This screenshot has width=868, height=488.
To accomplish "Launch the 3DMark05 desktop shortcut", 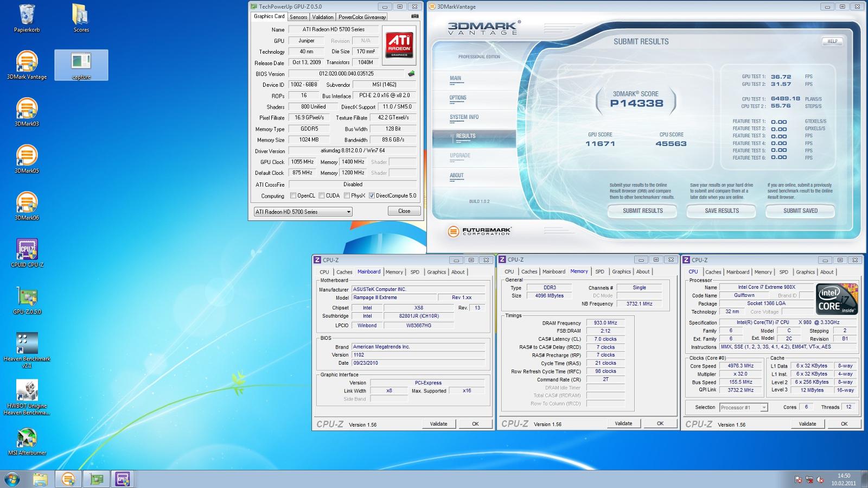I will coord(27,159).
